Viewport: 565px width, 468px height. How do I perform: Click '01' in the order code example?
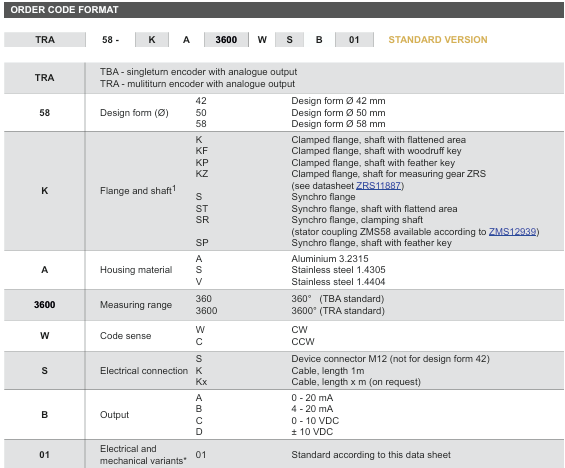click(x=354, y=40)
